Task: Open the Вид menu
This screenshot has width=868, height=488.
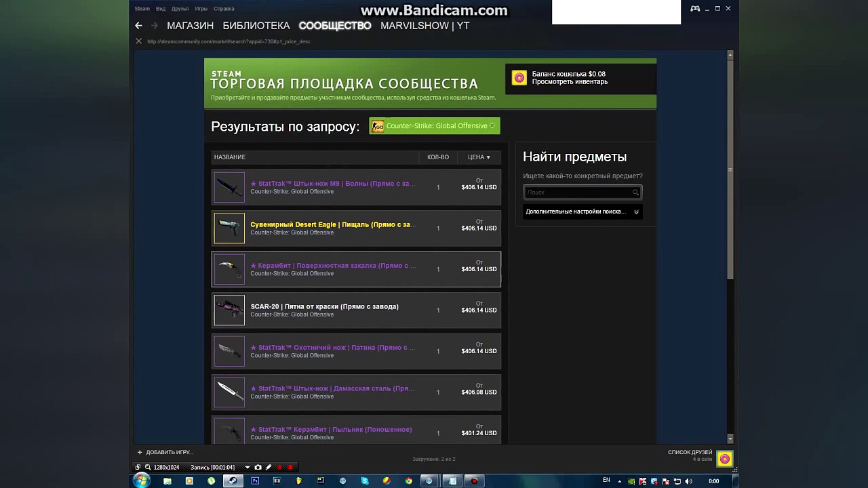Action: click(x=161, y=9)
